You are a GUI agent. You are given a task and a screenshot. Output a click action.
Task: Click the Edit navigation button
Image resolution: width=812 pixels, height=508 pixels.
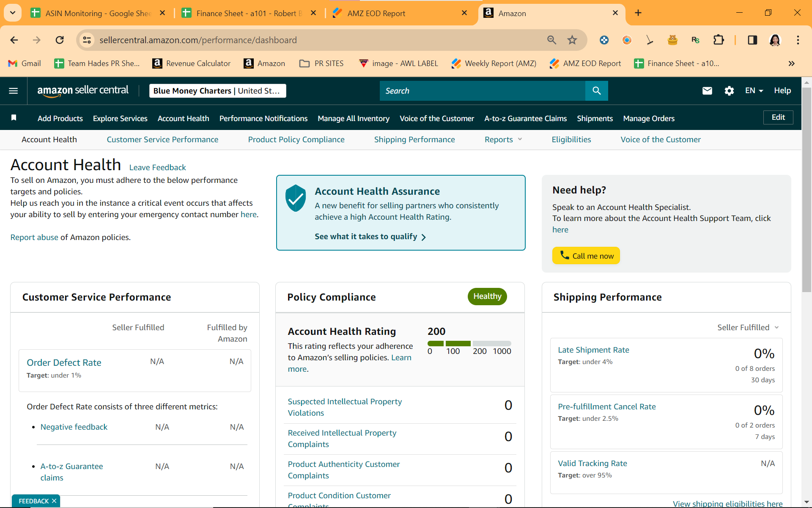(x=778, y=117)
